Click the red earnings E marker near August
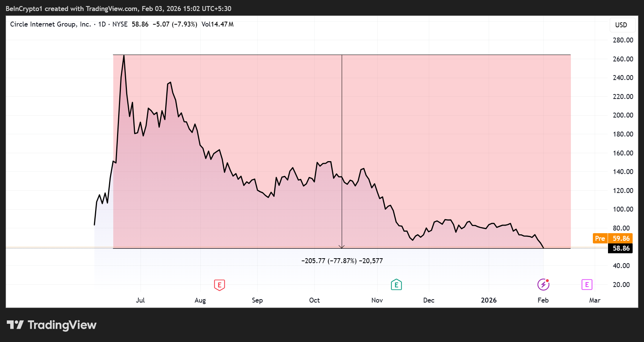 point(219,285)
